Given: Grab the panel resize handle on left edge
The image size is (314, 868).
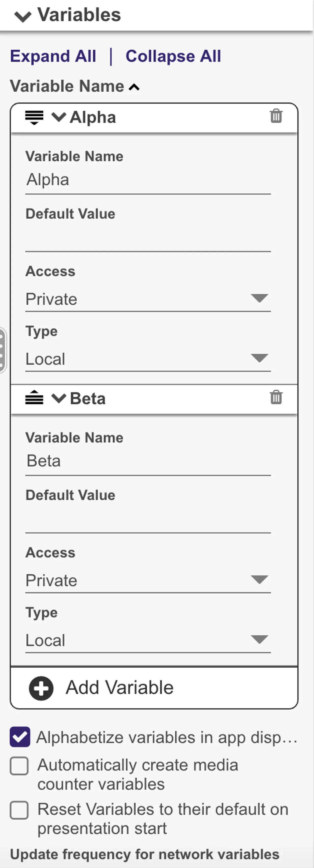Looking at the screenshot, I should tap(2, 350).
